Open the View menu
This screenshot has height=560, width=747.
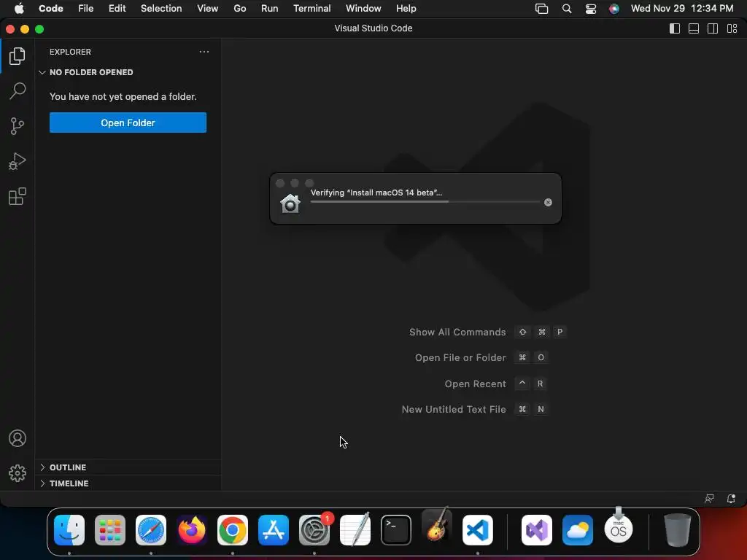(208, 9)
